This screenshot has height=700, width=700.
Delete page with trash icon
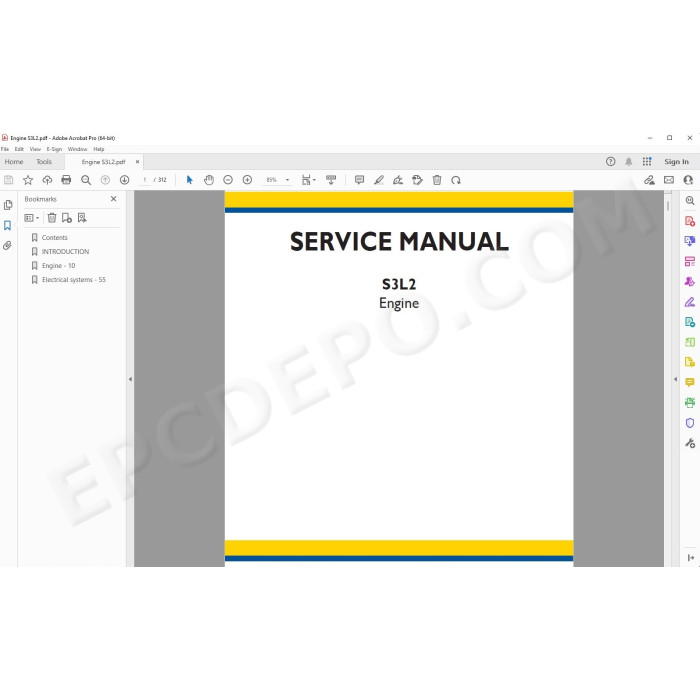437,180
